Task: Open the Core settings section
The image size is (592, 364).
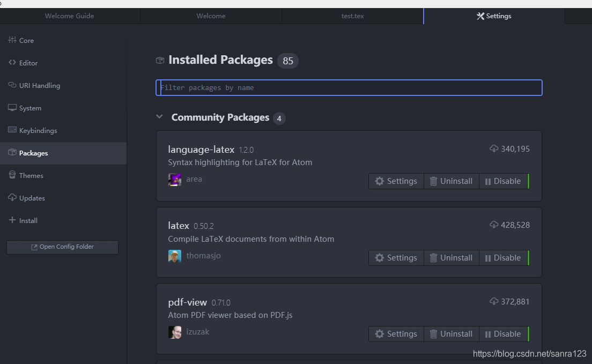Action: pos(63,40)
